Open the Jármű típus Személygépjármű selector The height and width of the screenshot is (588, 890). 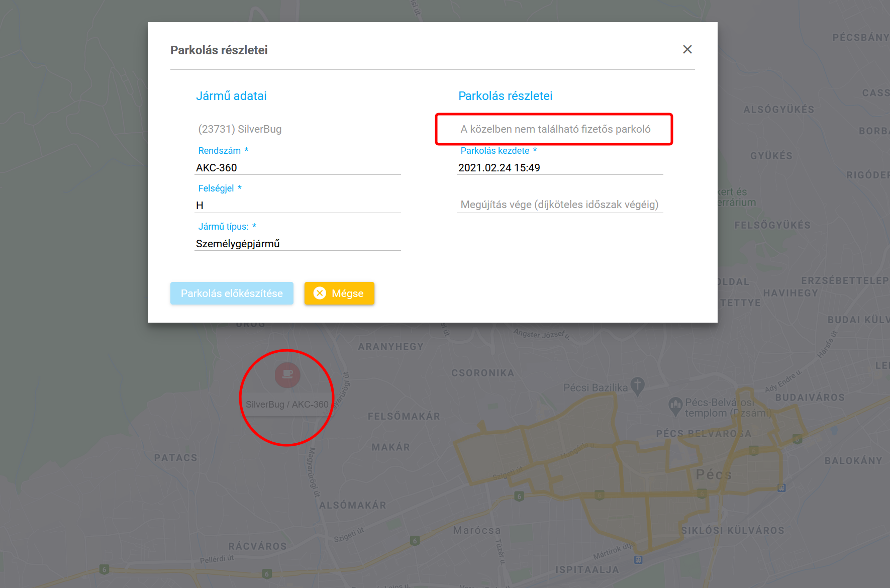tap(298, 244)
